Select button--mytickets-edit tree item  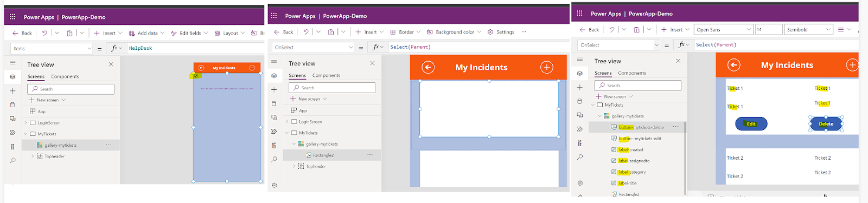pos(640,139)
